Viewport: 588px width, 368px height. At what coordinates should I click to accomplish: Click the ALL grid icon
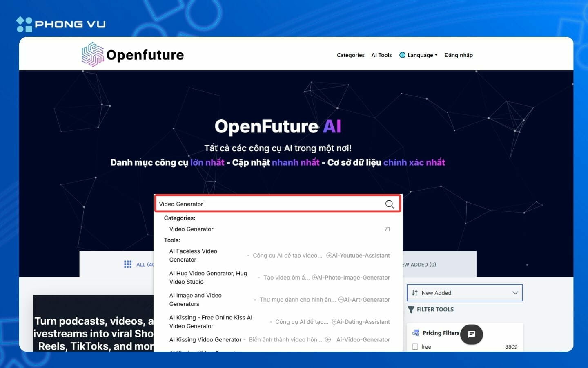(x=128, y=265)
